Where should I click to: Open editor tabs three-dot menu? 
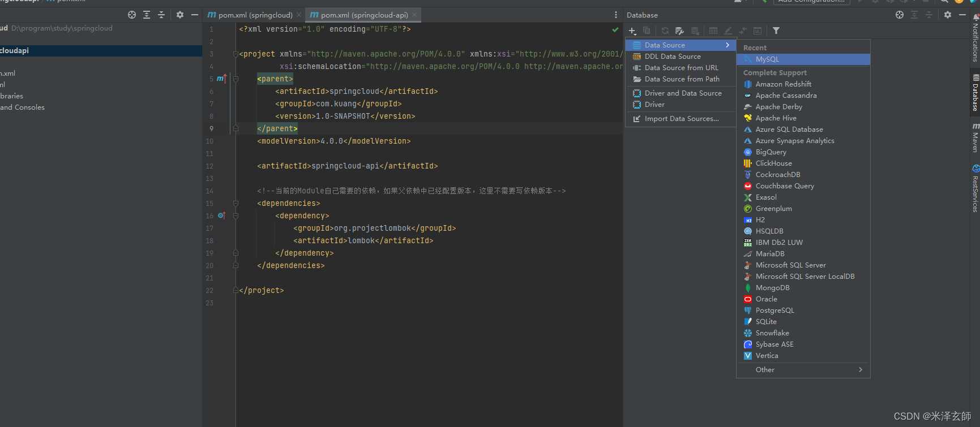(616, 15)
